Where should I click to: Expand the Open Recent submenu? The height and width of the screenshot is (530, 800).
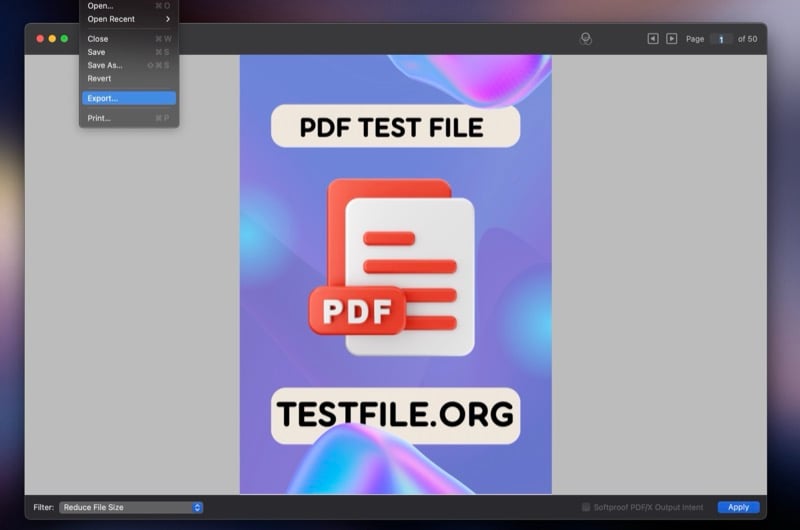[x=129, y=19]
